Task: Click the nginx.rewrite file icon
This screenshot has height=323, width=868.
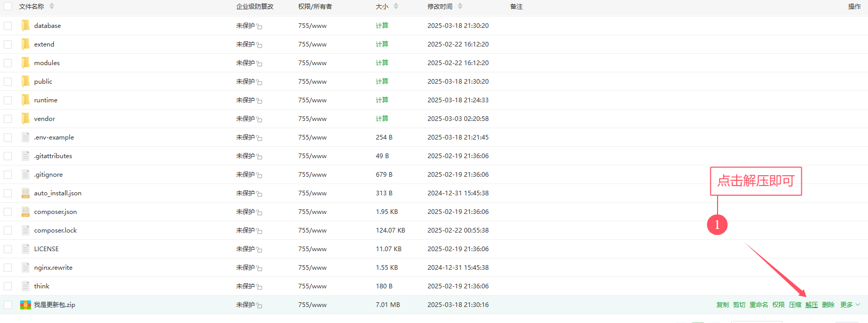Action: (x=25, y=268)
